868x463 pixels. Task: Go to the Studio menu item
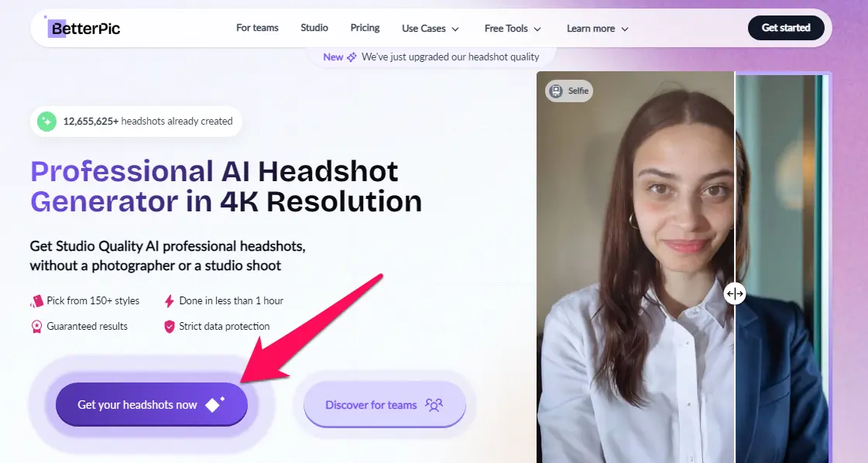point(314,28)
